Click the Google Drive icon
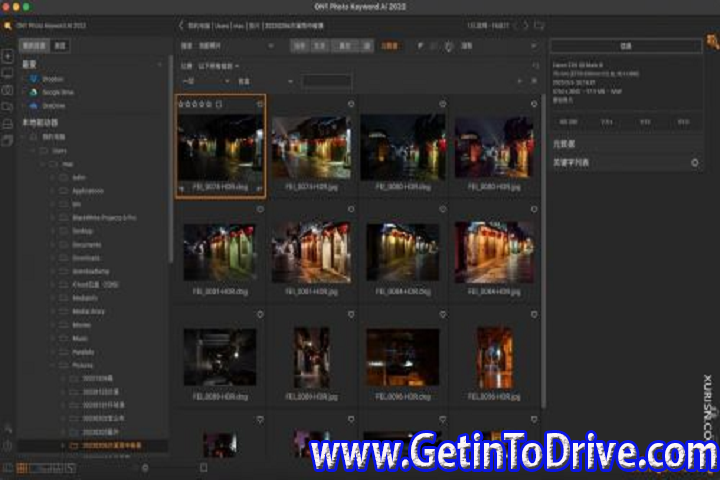 point(34,92)
